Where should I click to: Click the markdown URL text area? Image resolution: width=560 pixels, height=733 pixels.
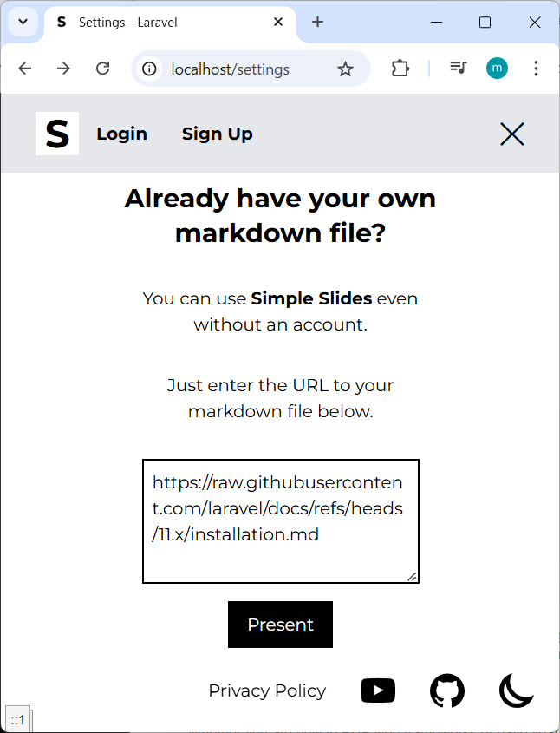point(280,520)
